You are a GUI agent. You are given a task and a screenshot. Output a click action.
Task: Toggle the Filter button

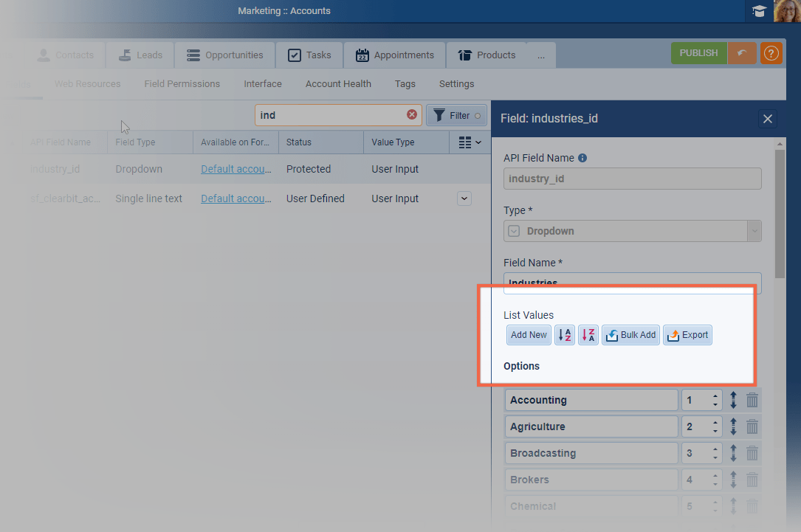coord(457,115)
